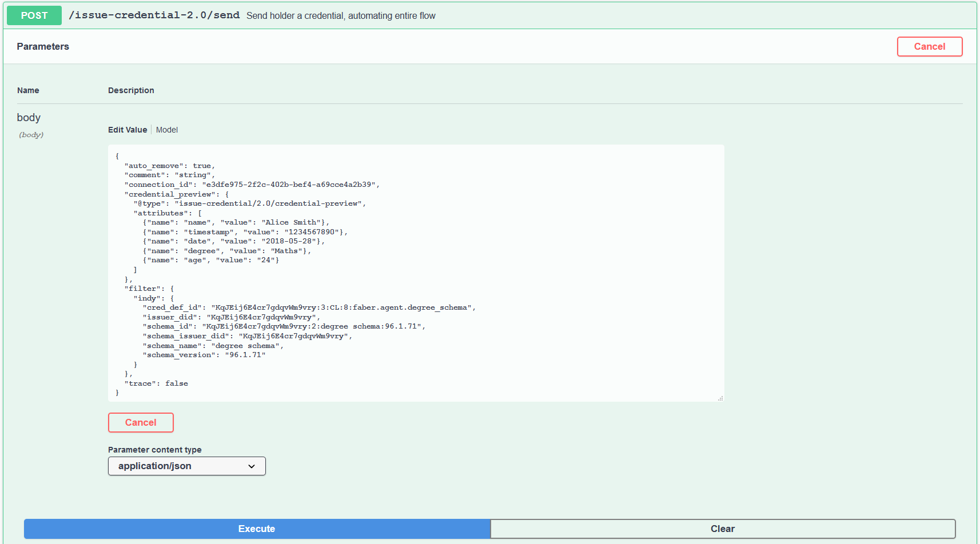Grab the textarea resize handle corner
Image resolution: width=980 pixels, height=544 pixels.
click(720, 398)
